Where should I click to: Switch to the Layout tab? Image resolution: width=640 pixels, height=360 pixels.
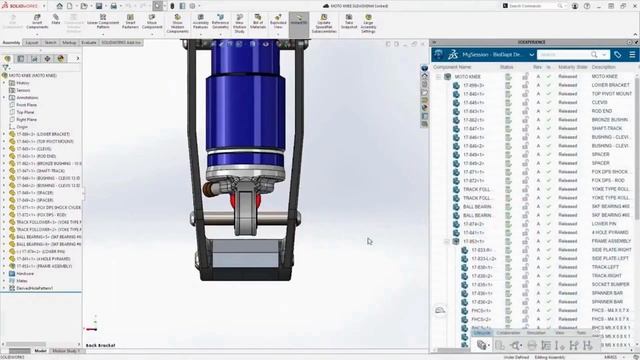click(x=31, y=42)
